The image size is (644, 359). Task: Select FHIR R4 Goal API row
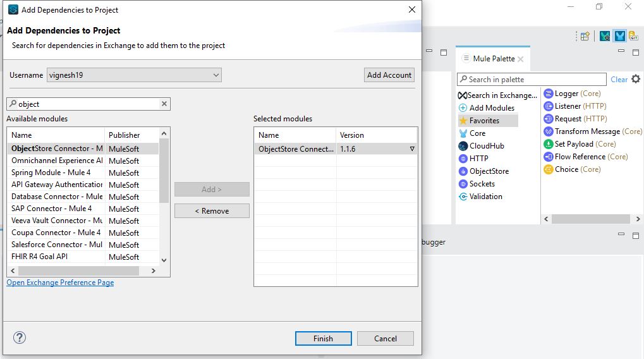pos(83,257)
